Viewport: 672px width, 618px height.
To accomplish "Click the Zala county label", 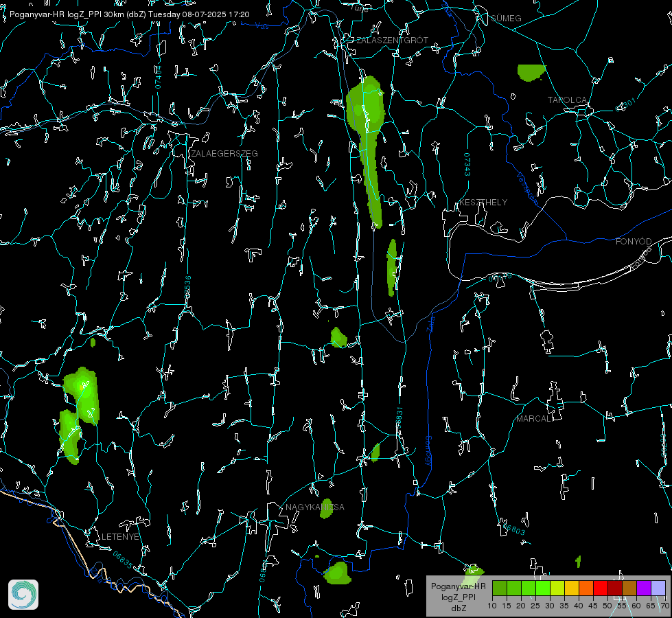I will [x=430, y=323].
